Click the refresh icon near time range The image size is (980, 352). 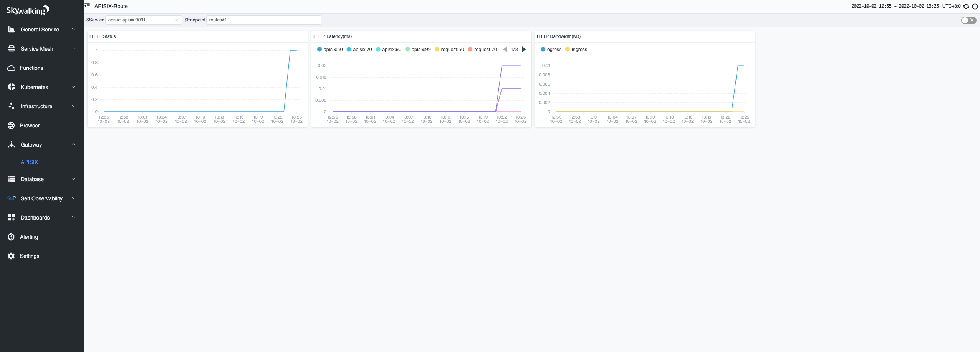pos(966,6)
